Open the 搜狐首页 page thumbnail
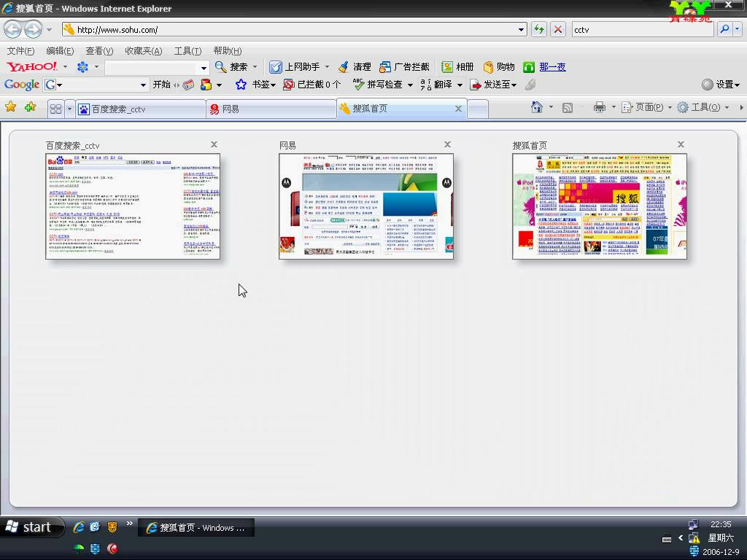Screen dimensions: 747x560 (x=600, y=206)
